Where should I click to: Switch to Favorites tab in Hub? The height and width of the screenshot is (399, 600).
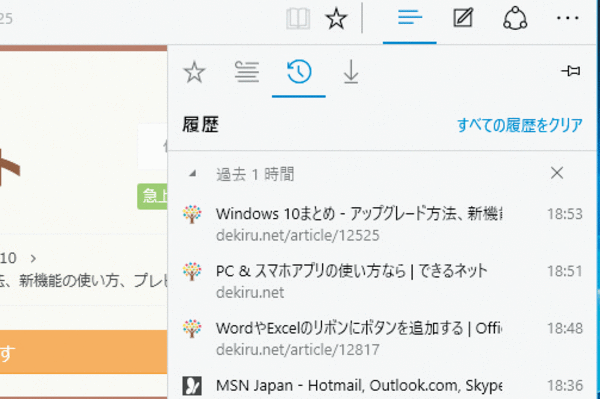point(194,72)
